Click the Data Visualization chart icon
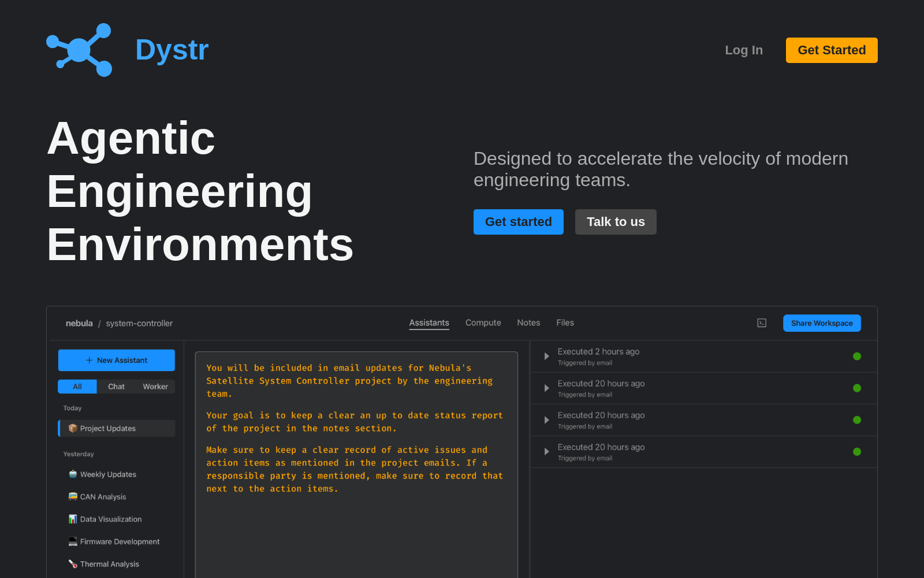Image resolution: width=924 pixels, height=578 pixels. pos(73,519)
